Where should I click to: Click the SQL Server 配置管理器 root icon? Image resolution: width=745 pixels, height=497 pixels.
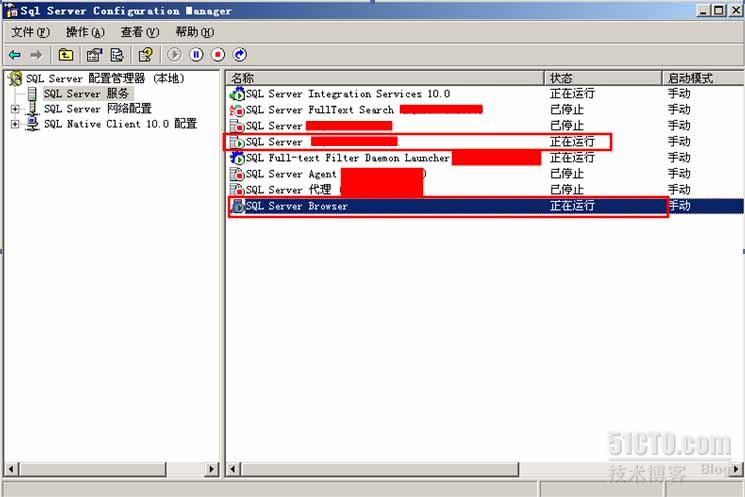point(15,78)
